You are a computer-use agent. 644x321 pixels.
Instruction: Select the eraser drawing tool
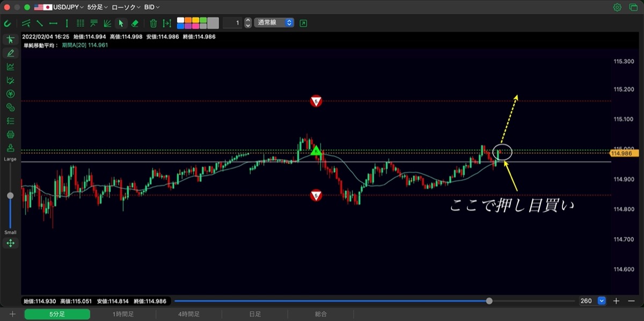point(135,23)
